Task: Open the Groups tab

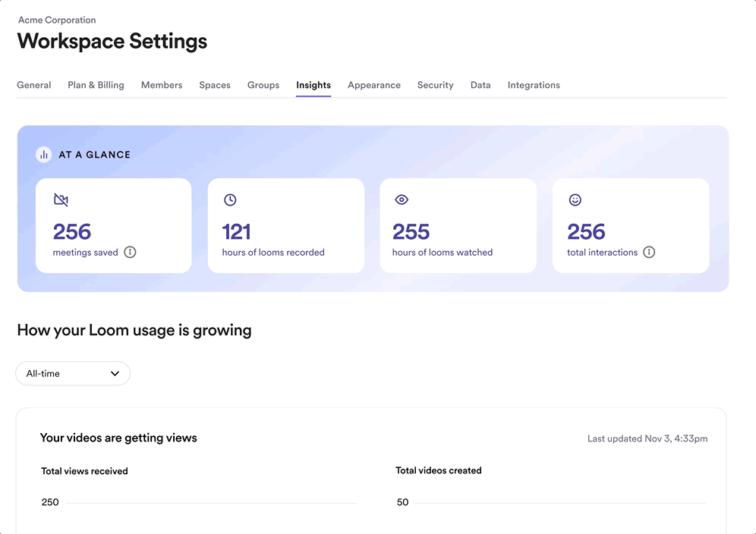Action: (x=263, y=85)
